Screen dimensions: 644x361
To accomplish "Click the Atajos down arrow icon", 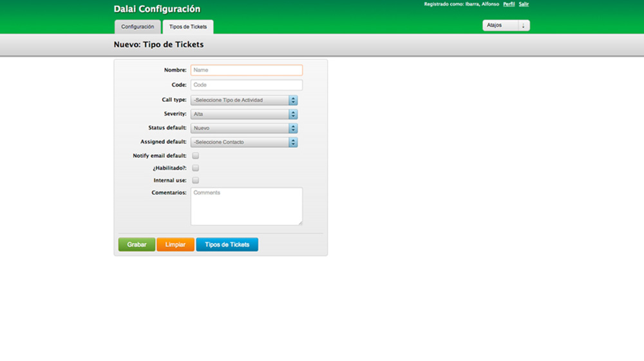I will pos(523,26).
